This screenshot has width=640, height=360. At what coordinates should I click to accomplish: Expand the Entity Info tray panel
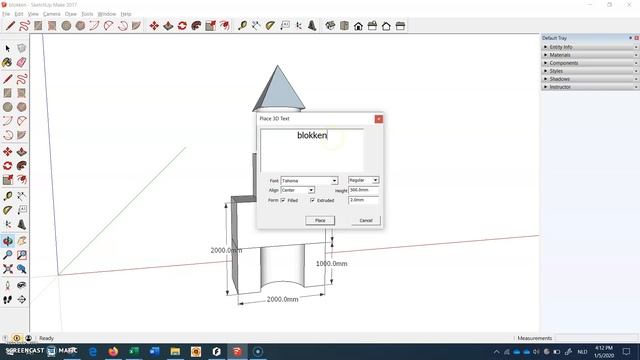590,47
